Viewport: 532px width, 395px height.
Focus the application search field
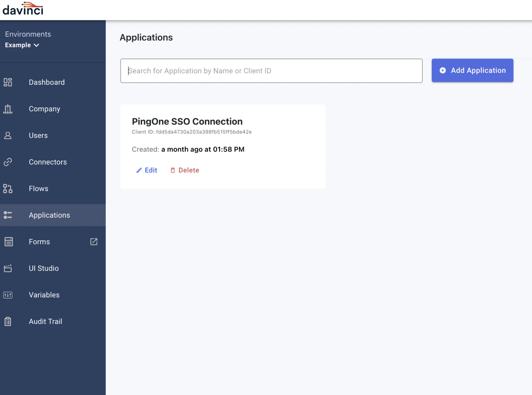tap(271, 71)
